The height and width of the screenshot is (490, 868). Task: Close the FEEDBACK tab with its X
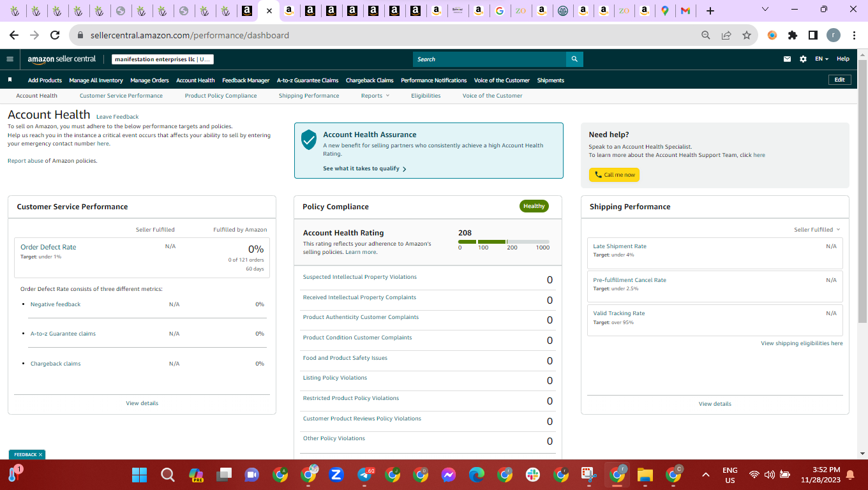point(41,455)
